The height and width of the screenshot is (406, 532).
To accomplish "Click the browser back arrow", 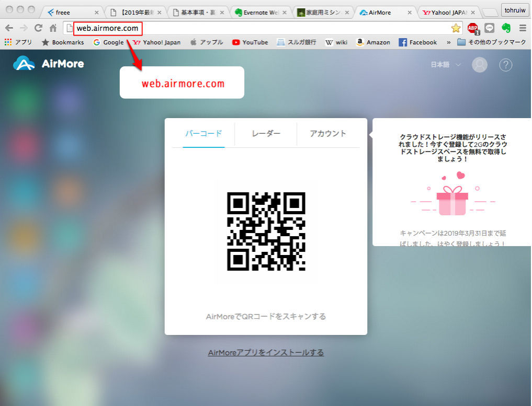I will click(x=9, y=28).
